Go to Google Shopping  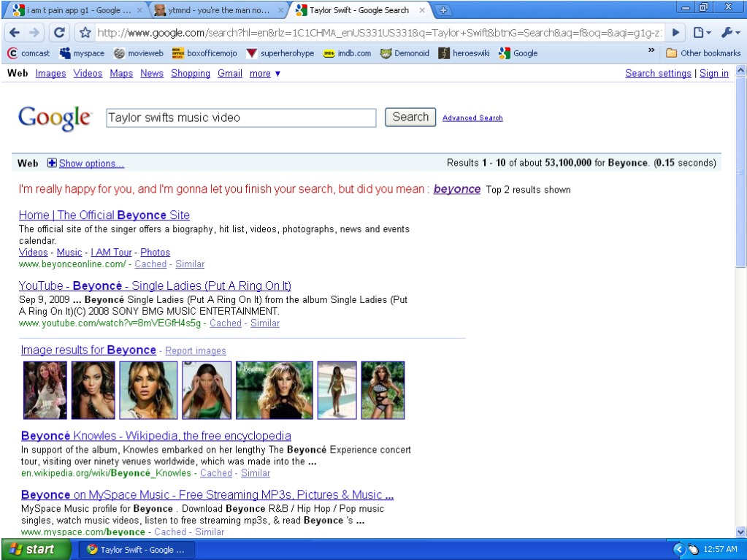click(191, 73)
